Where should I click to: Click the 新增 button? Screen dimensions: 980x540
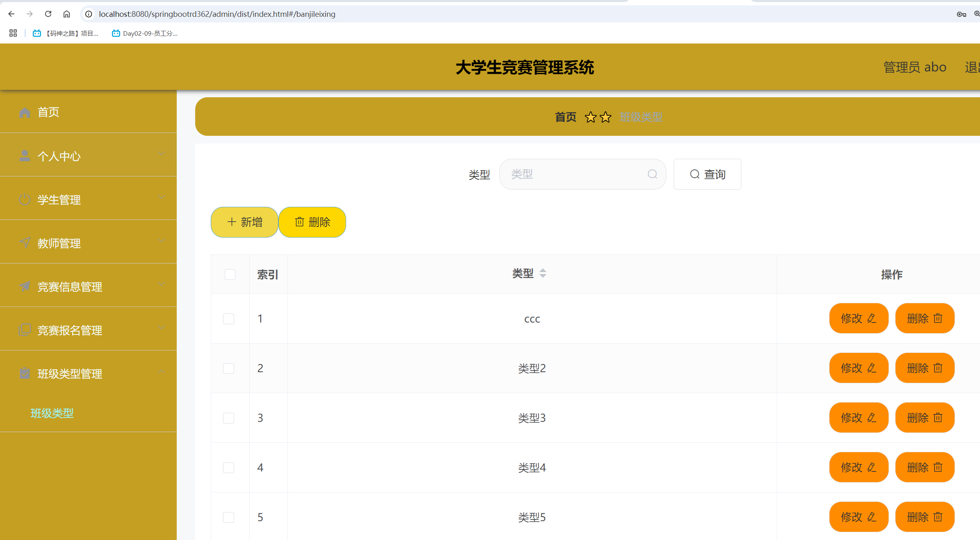(x=244, y=222)
